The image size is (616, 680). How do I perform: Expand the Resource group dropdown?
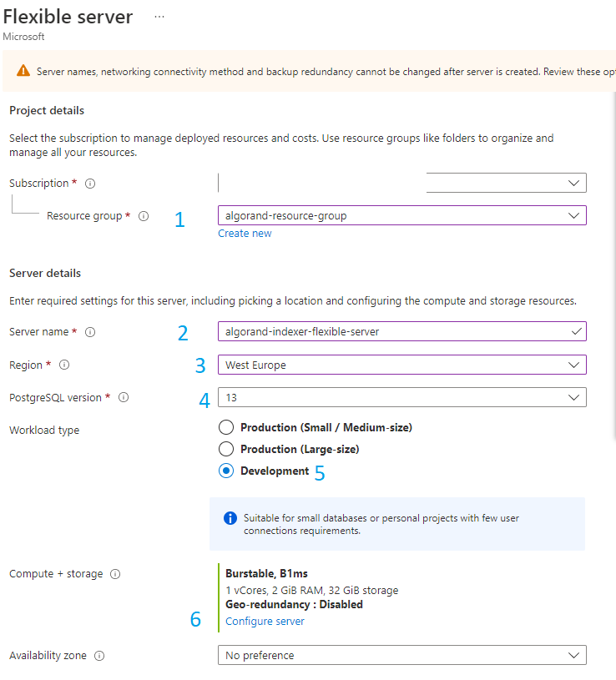(402, 215)
